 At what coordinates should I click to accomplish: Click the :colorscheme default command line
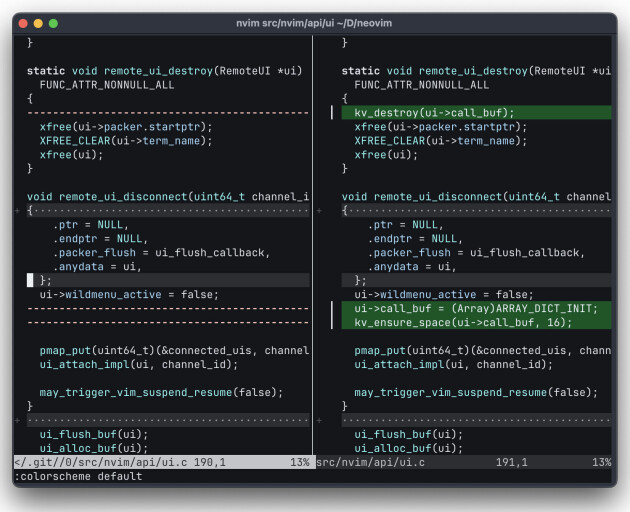pyautogui.click(x=78, y=477)
